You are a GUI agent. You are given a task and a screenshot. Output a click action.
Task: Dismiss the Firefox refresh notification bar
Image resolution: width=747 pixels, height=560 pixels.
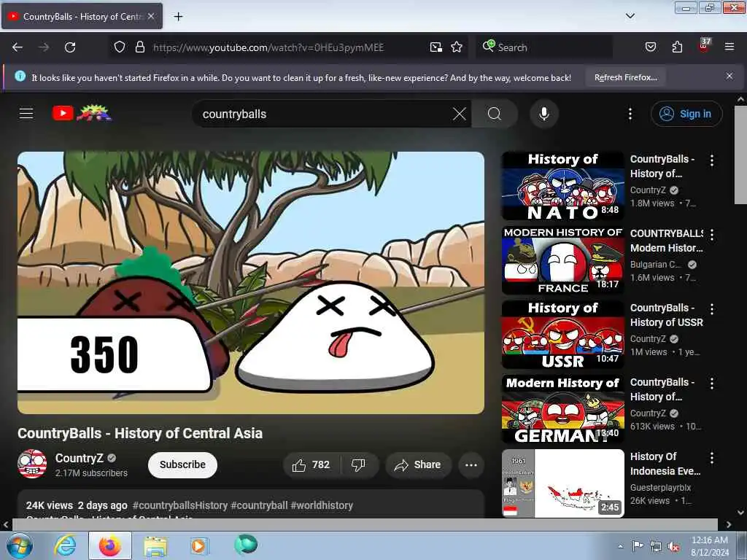coord(729,76)
